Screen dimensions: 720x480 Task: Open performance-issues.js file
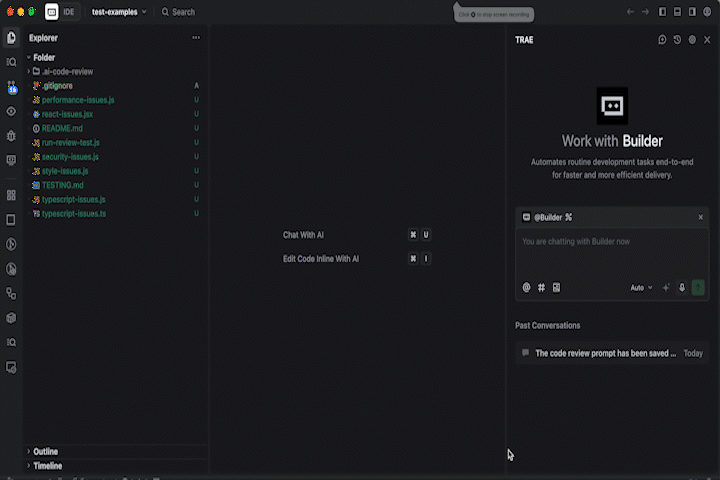[78, 100]
